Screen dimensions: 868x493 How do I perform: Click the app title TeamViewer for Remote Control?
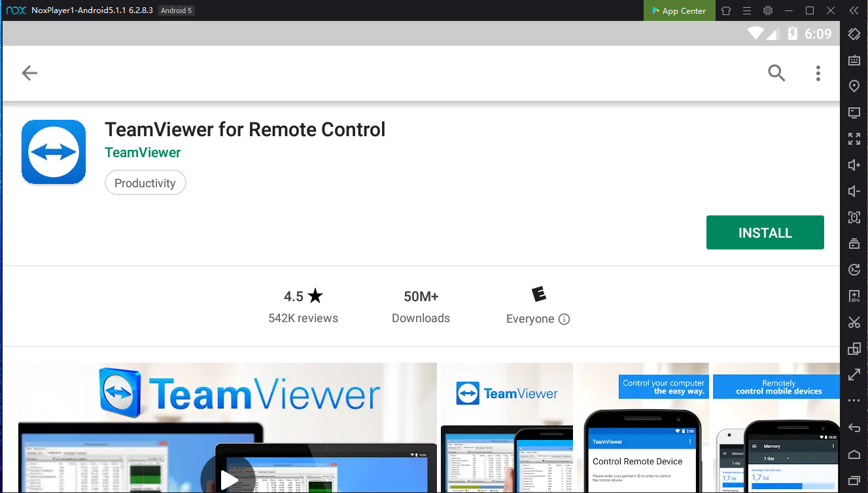(x=245, y=129)
